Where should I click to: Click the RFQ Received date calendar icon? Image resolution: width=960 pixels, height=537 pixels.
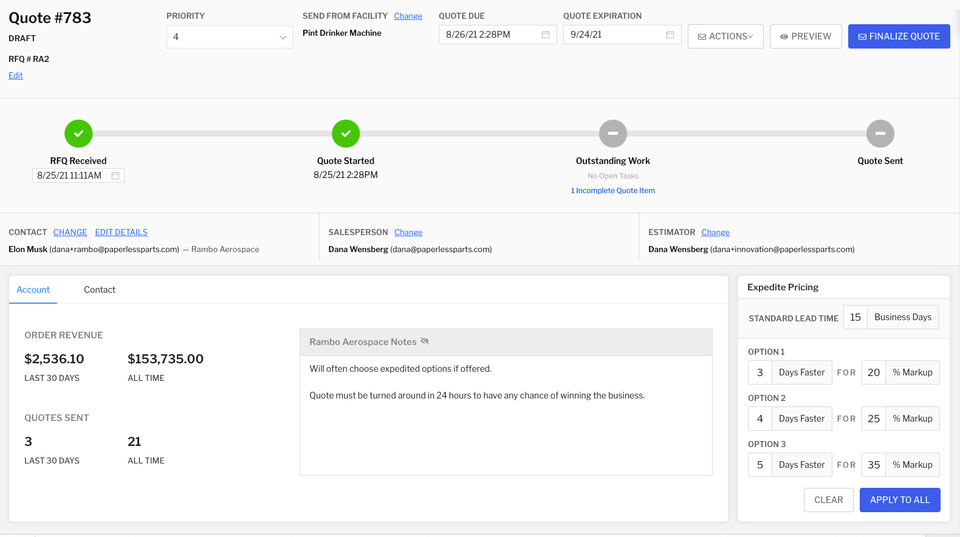(115, 176)
